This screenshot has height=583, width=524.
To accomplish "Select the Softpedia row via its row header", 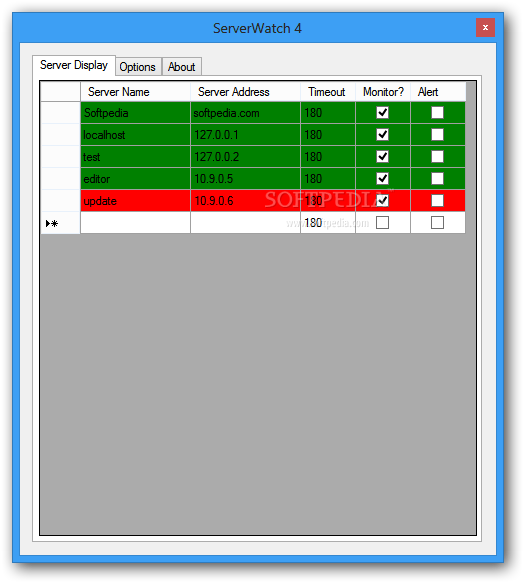I will click(60, 113).
